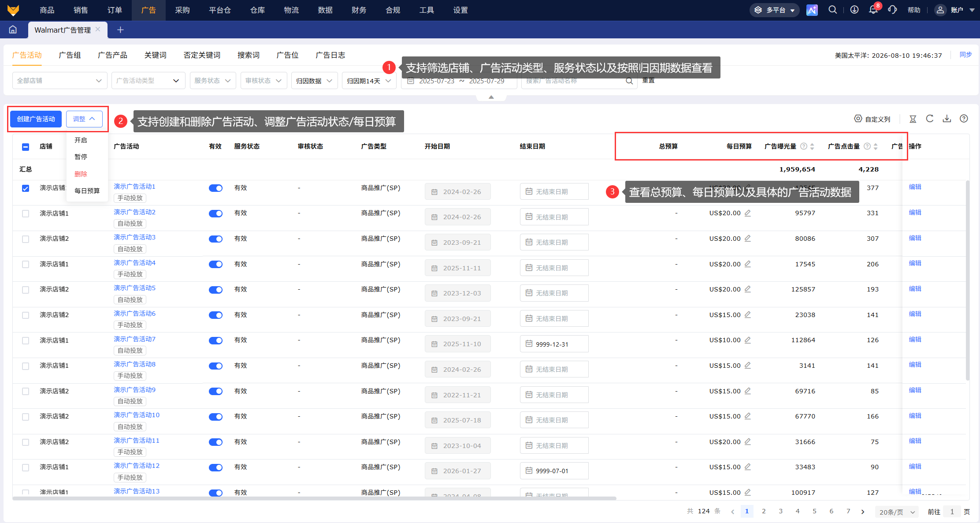This screenshot has width=980, height=523.
Task: Click the 同步 sync link
Action: (965, 55)
